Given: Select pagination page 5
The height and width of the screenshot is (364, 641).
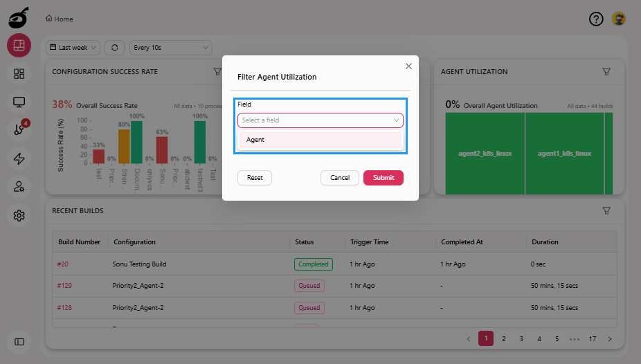Looking at the screenshot, I should [557, 338].
